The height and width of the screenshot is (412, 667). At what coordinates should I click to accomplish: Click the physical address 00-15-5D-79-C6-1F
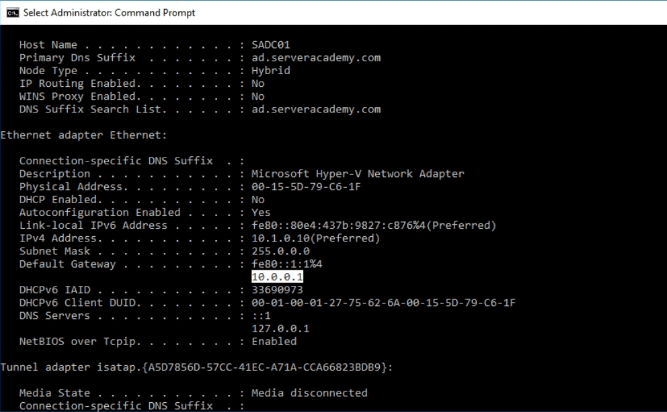coord(306,187)
